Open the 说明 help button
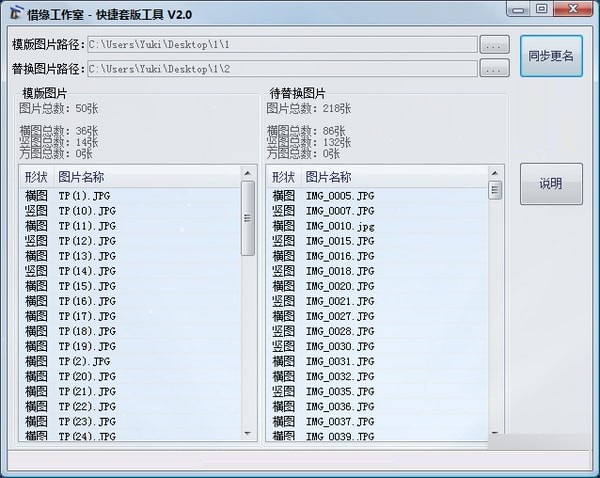The height and width of the screenshot is (478, 600). [551, 184]
